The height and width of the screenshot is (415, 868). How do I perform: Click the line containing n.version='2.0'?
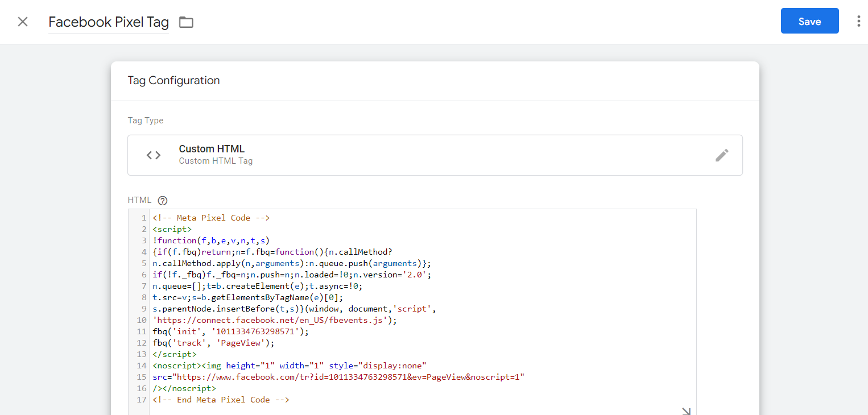tap(292, 275)
